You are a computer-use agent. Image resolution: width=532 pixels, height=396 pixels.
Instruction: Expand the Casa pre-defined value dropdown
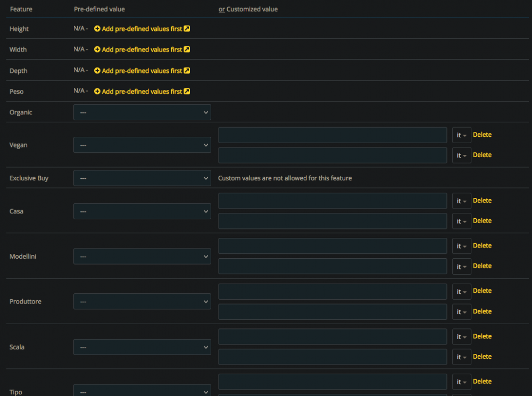click(142, 211)
